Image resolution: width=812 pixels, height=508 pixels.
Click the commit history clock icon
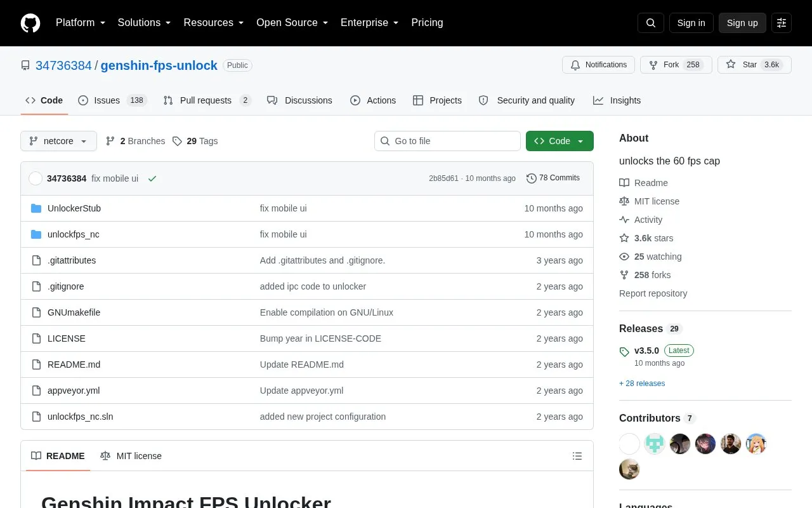point(532,178)
